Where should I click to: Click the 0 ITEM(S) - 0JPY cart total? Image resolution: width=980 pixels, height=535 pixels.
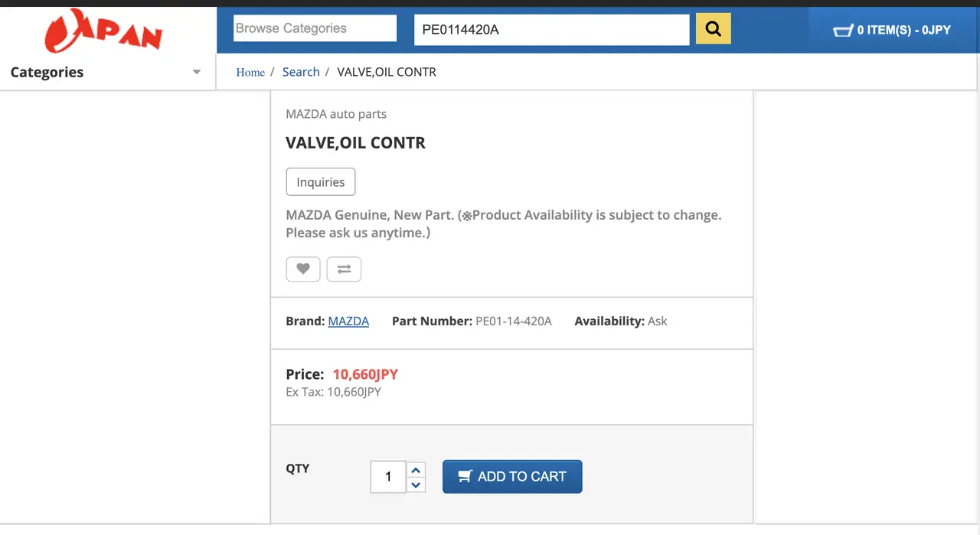(x=903, y=31)
